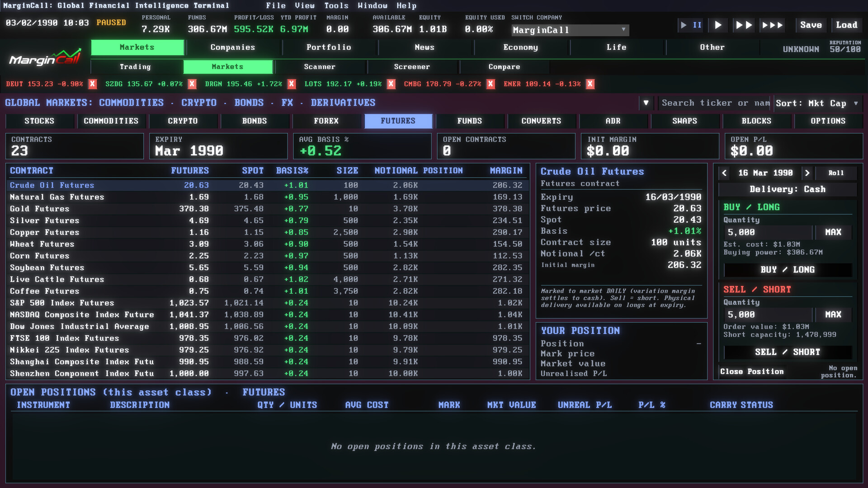Play at normal speed
The image size is (868, 488).
pos(718,25)
